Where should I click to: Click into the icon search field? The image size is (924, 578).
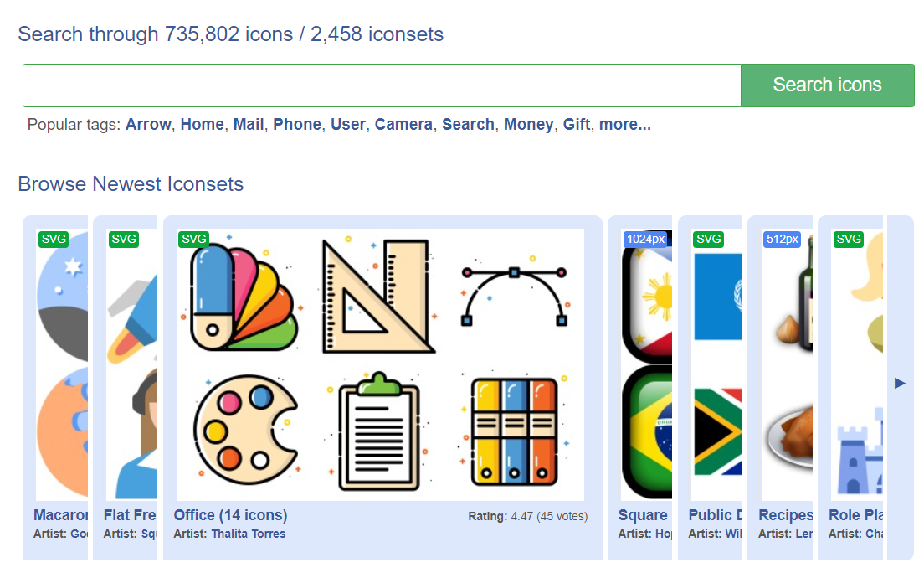[382, 85]
